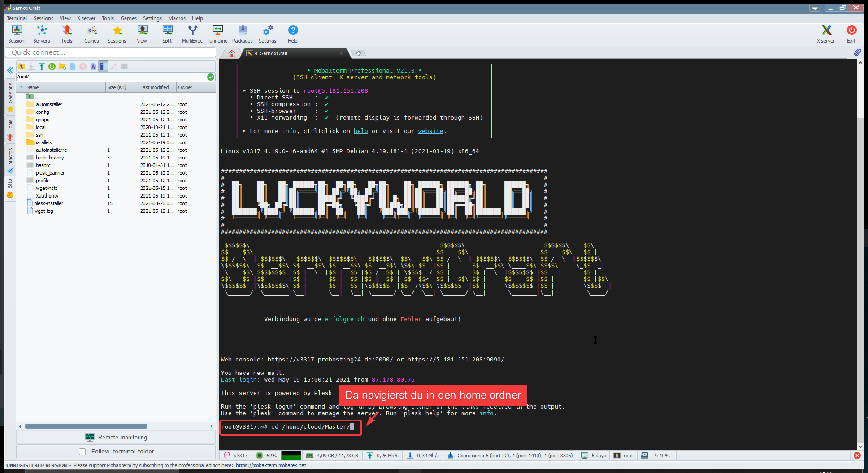The image size is (868, 473).
Task: Refresh the SFTP folder listing
Action: point(52,66)
